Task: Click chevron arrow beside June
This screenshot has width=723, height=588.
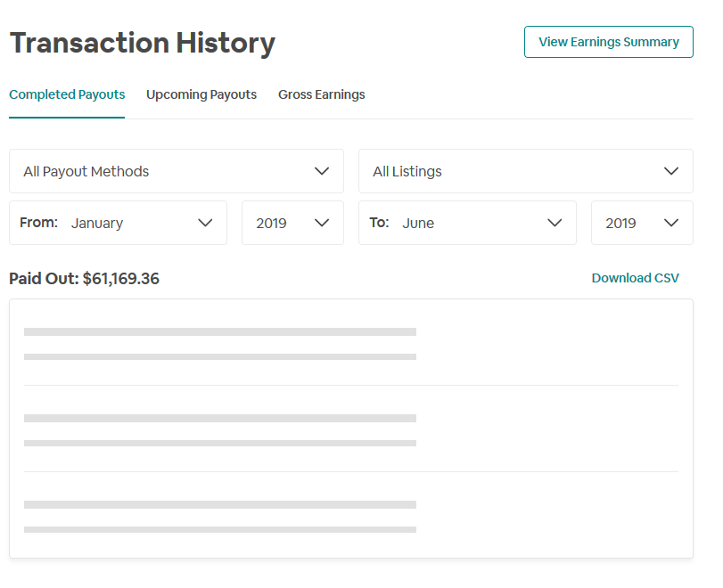Action: 555,223
